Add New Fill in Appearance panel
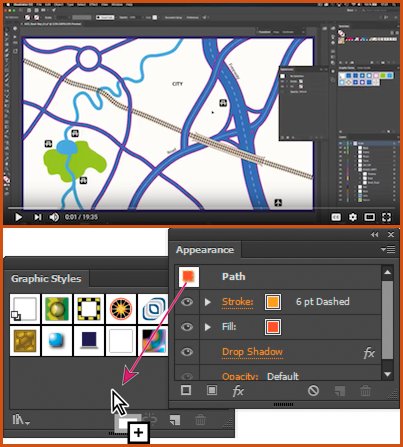 (212, 390)
